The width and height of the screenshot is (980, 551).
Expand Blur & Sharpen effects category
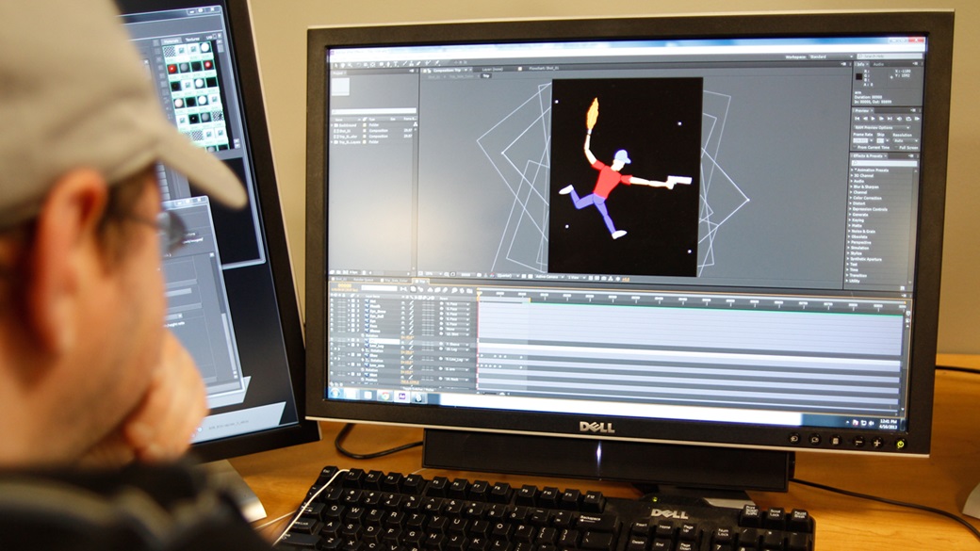(x=851, y=186)
